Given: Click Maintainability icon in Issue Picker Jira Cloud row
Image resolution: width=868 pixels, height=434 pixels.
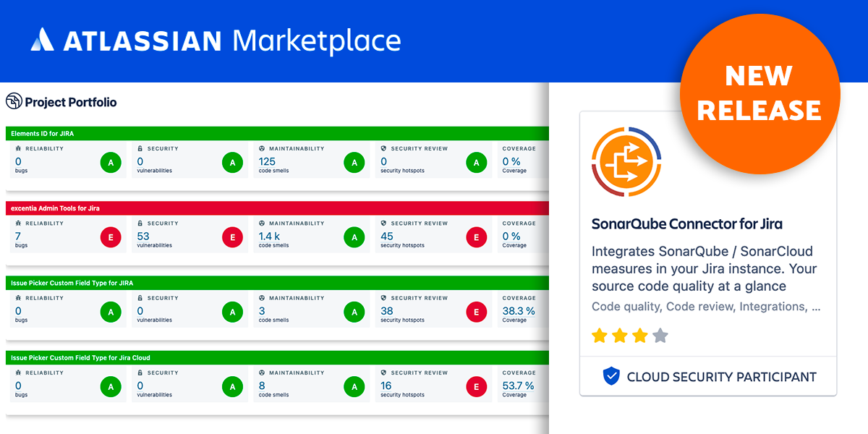Looking at the screenshot, I should coord(262,373).
